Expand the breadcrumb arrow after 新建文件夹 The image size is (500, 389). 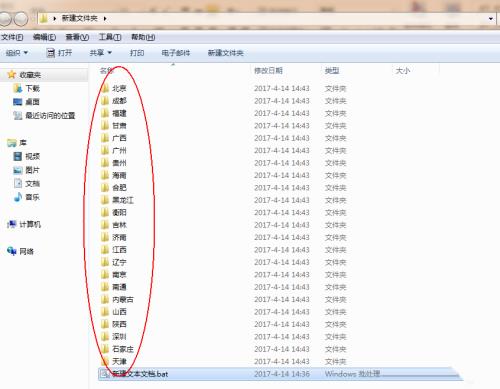coord(105,19)
